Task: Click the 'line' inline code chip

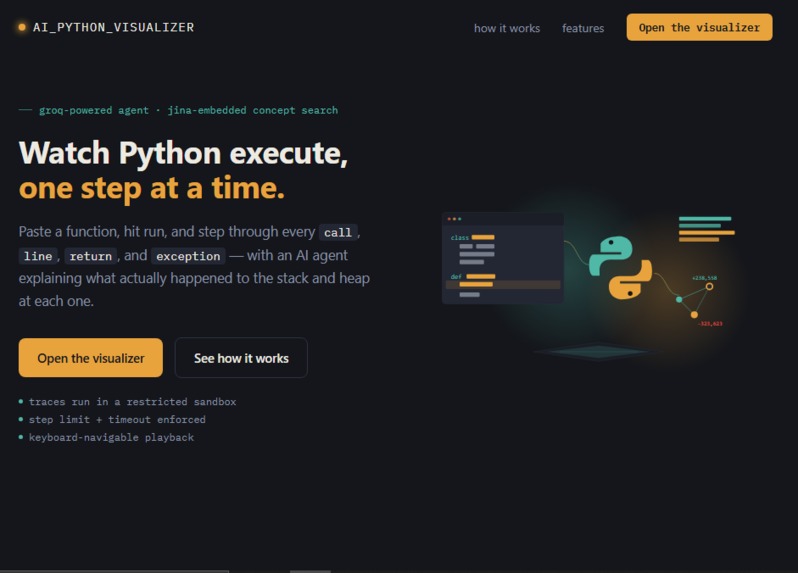Action: coord(38,256)
